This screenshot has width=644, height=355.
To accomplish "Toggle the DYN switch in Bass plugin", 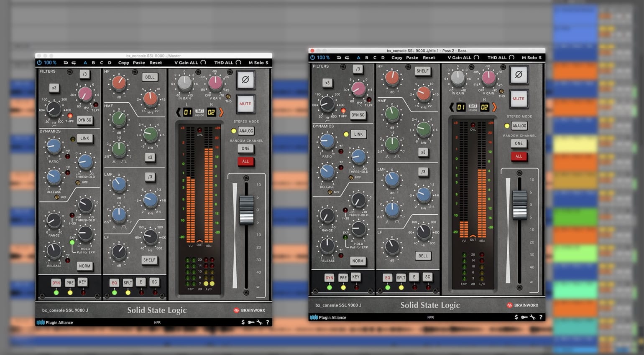I will click(330, 277).
